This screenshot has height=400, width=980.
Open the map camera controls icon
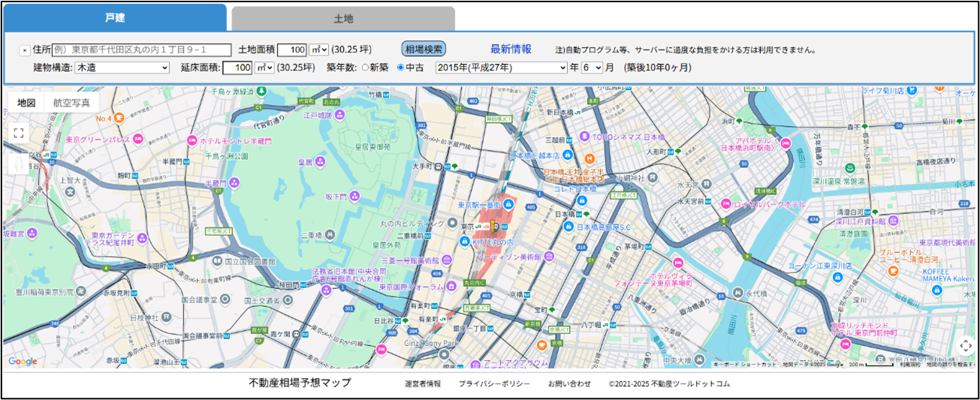pyautogui.click(x=966, y=344)
